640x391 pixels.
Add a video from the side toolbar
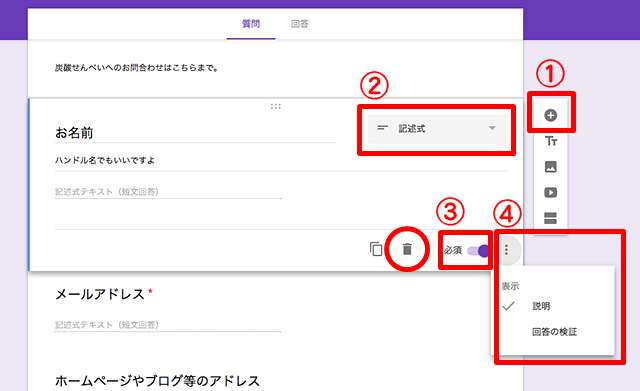click(x=551, y=192)
